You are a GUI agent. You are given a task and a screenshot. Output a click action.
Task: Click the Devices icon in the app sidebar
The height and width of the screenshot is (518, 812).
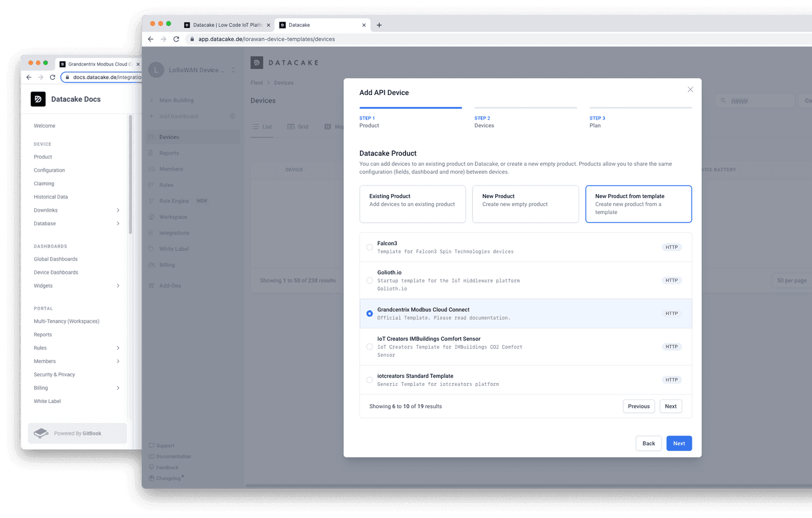coord(151,137)
